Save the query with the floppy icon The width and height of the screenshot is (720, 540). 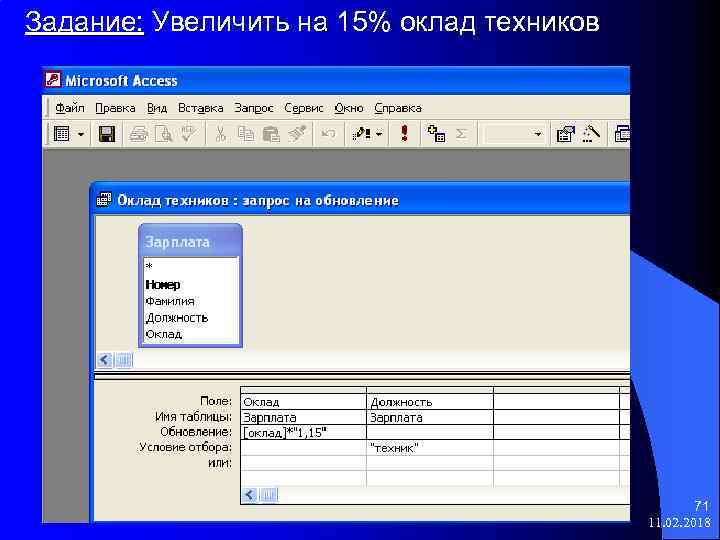107,134
